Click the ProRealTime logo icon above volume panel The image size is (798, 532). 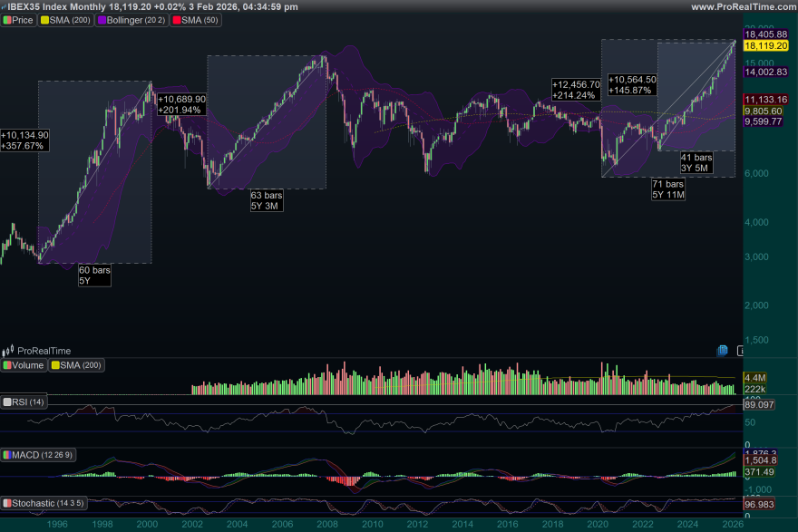(8, 351)
